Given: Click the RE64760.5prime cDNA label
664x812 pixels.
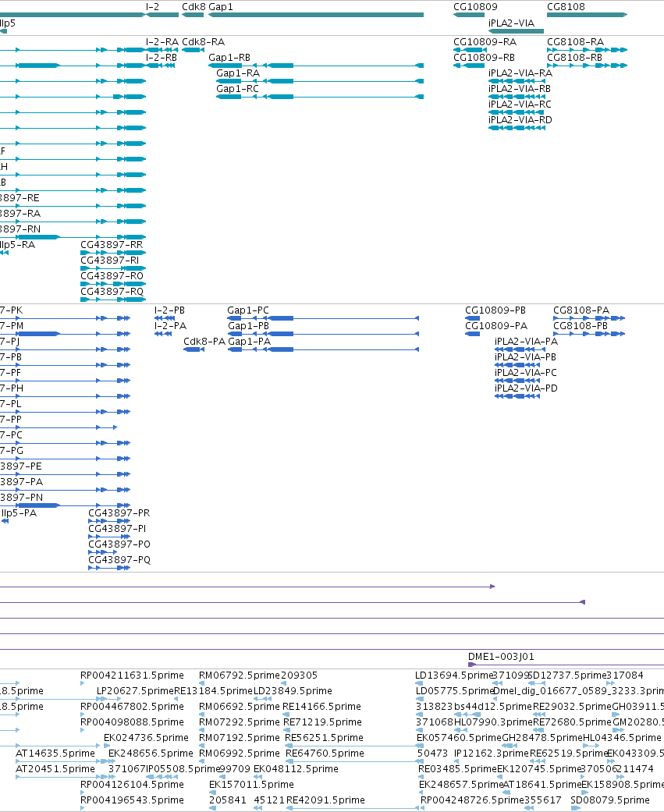Looking at the screenshot, I should pyautogui.click(x=325, y=753).
